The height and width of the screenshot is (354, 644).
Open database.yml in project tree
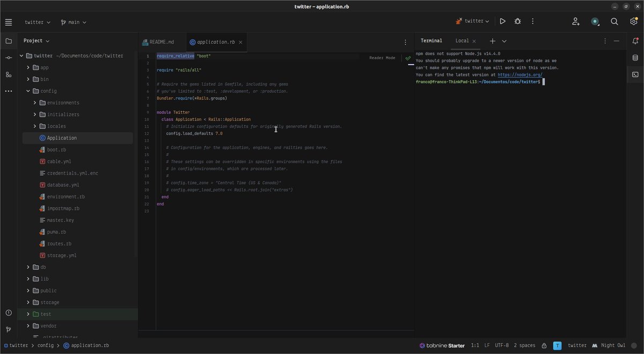pos(63,185)
